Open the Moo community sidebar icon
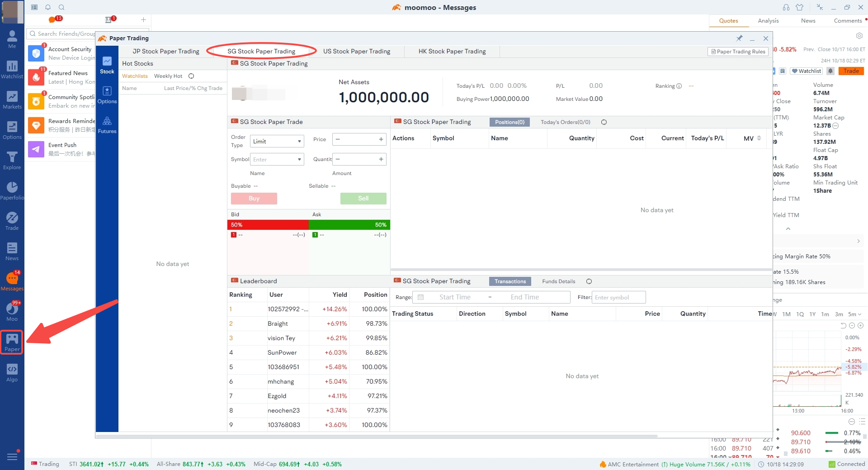This screenshot has height=470, width=868. [12, 312]
